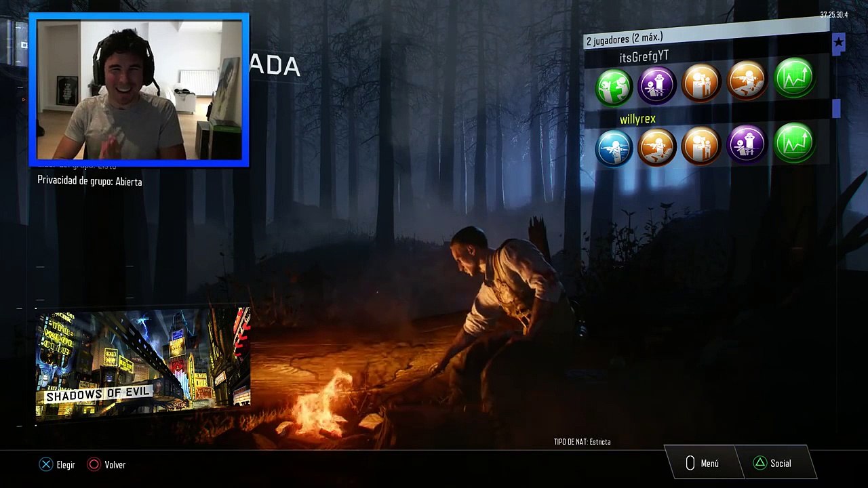The width and height of the screenshot is (868, 488).
Task: Open itsGrefgYT's green stats chart icon
Action: click(x=793, y=78)
